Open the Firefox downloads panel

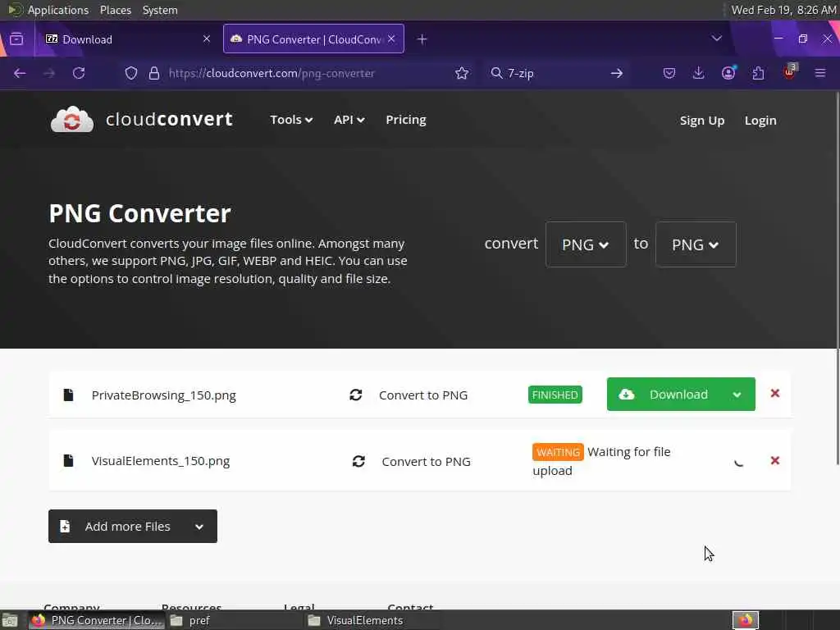pyautogui.click(x=698, y=73)
